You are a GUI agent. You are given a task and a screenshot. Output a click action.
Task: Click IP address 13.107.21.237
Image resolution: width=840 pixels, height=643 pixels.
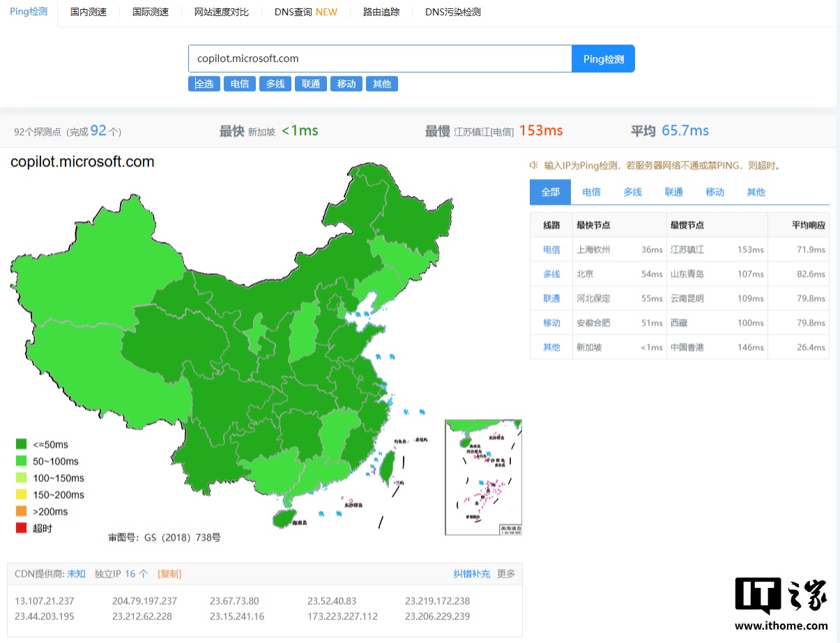pyautogui.click(x=45, y=601)
